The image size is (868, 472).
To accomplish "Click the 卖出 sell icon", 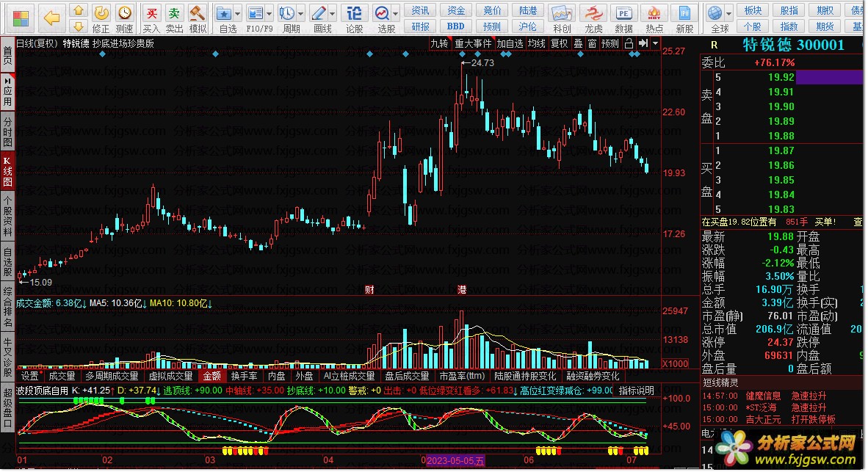I will (x=174, y=18).
